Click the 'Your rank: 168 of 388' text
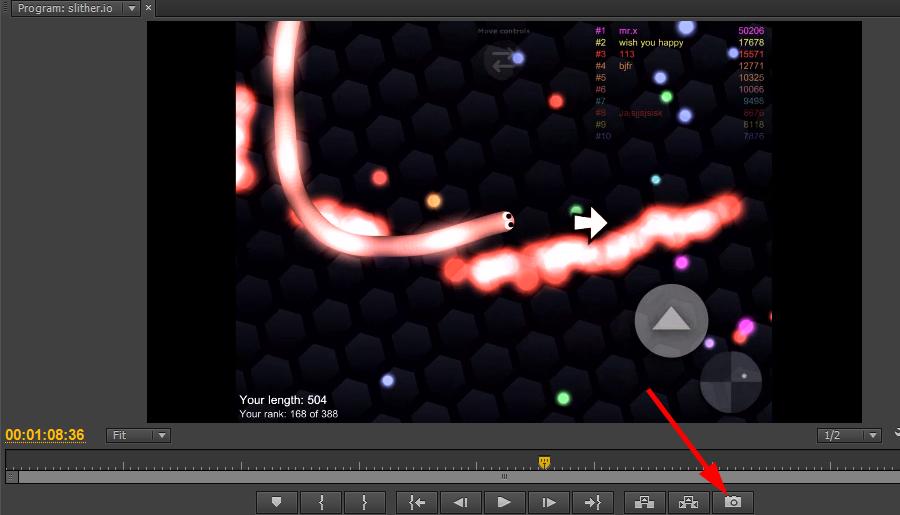The image size is (900, 515). click(x=289, y=414)
